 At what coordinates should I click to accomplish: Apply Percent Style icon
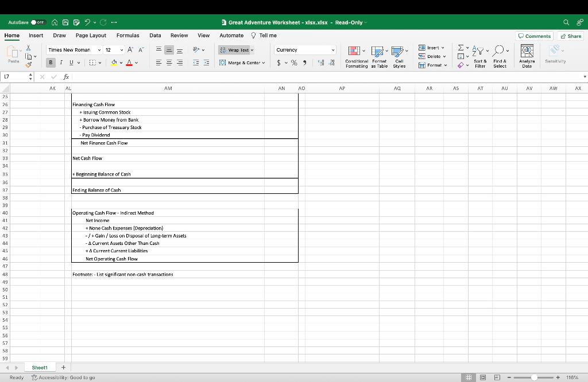click(294, 63)
